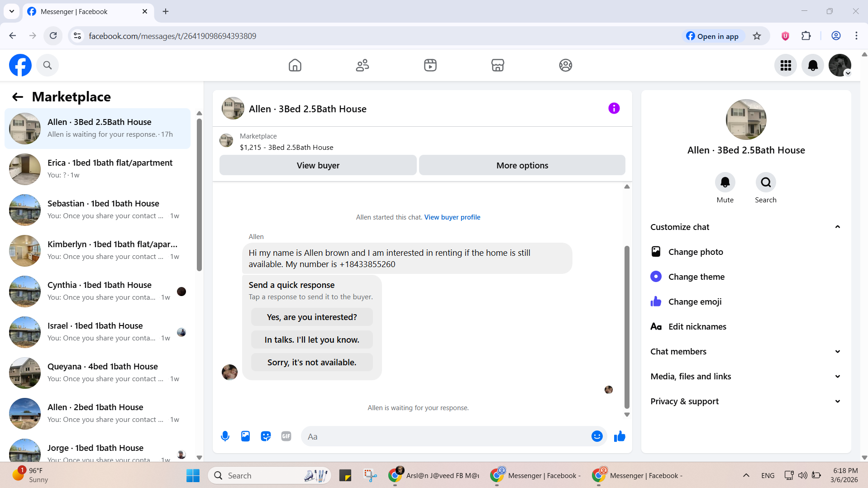Go to the Home feed icon
868x488 pixels.
click(295, 65)
